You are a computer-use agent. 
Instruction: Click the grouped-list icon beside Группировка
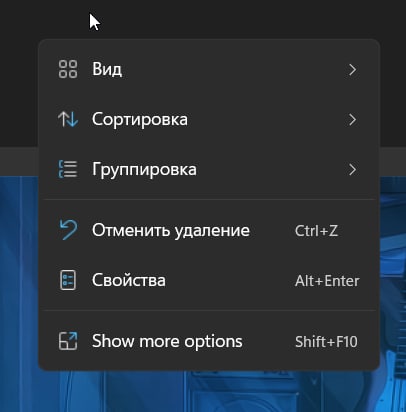(x=68, y=169)
